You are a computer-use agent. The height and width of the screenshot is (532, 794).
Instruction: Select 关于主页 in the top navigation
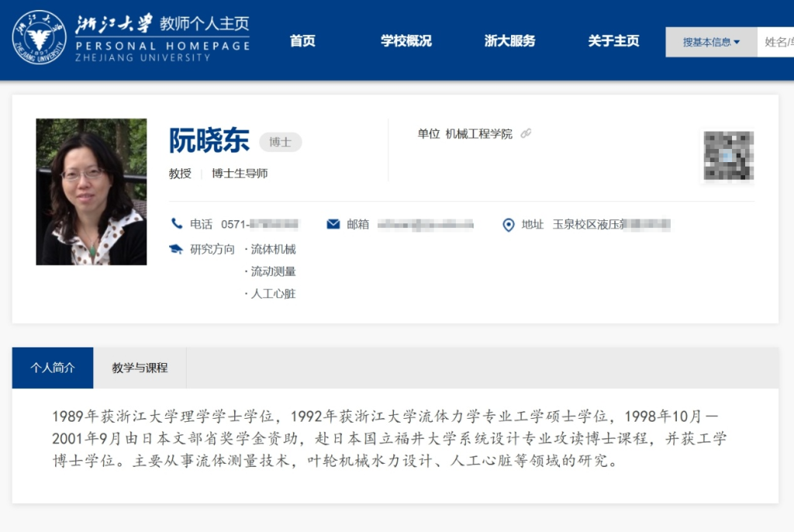tap(613, 41)
